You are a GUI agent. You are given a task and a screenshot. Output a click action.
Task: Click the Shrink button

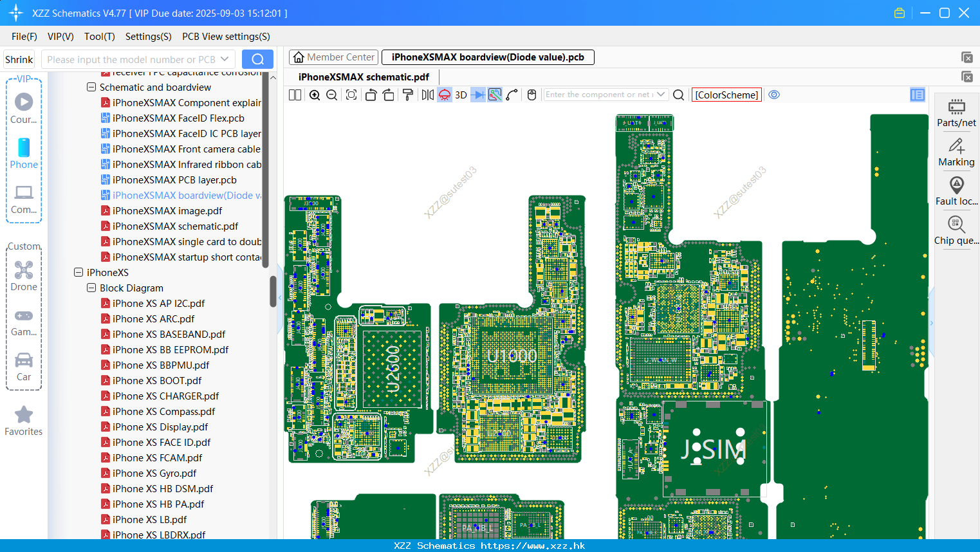(19, 59)
